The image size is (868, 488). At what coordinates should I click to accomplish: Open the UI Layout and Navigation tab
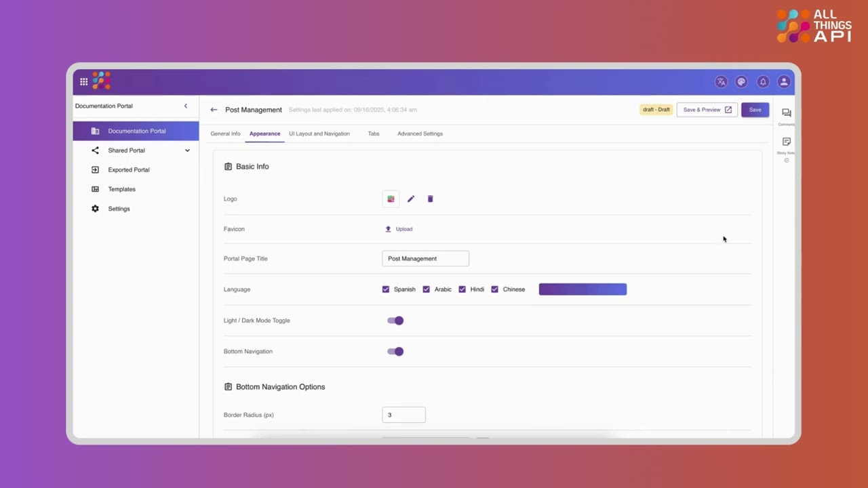click(x=319, y=134)
